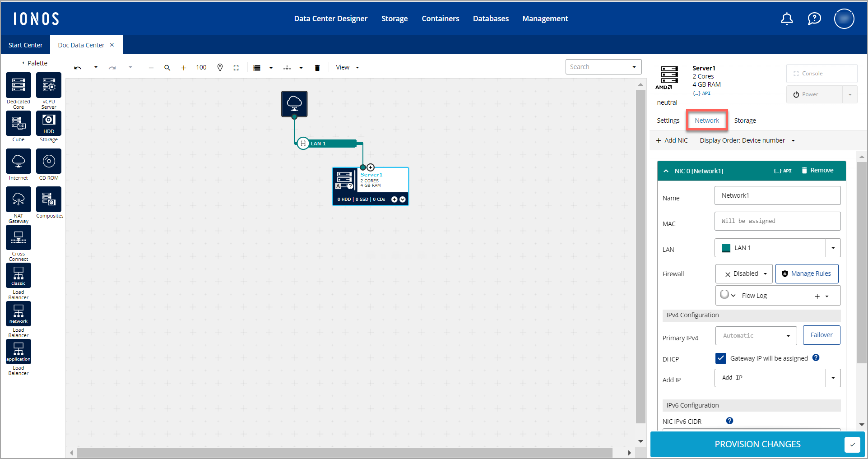868x459 pixels.
Task: Click the trash delete icon in toolbar
Action: coord(317,68)
